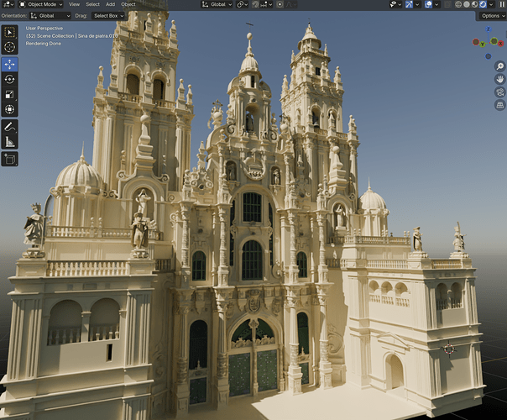Viewport: 507px width, 420px height.
Task: Activate the 3D Cursor tool
Action: [10, 47]
